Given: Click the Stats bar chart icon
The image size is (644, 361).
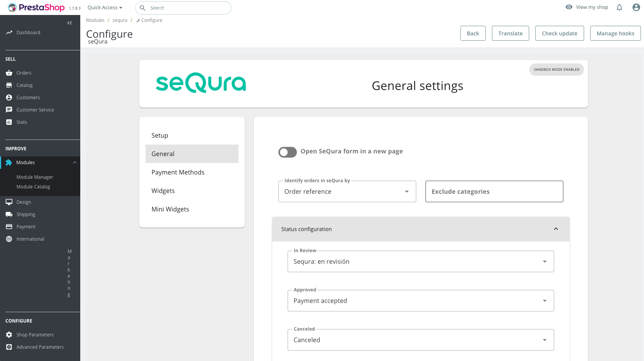Looking at the screenshot, I should click(9, 122).
